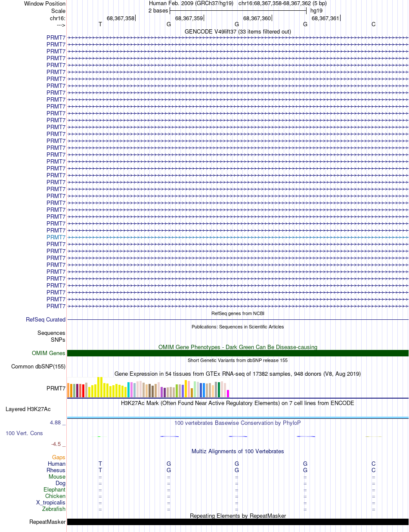Click the light-blue highlighted PRMT7 transcript label
Image resolution: width=409 pixels, height=532 pixels.
tap(56, 237)
